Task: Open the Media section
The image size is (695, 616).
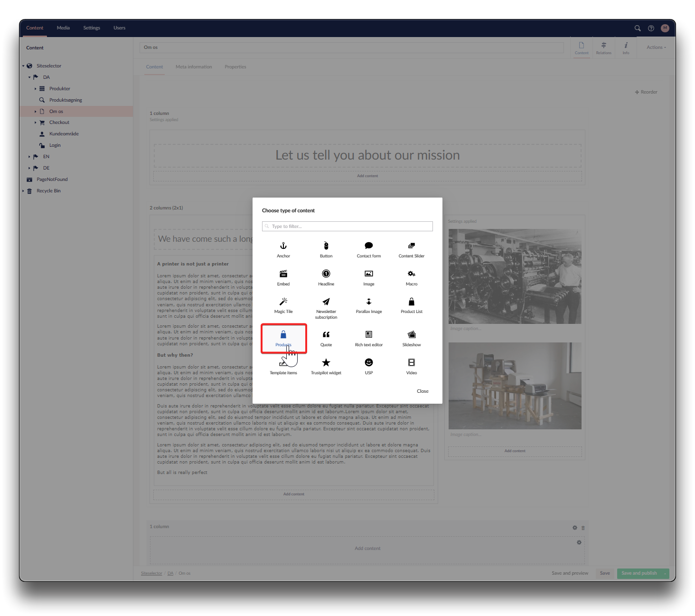Action: coord(63,28)
